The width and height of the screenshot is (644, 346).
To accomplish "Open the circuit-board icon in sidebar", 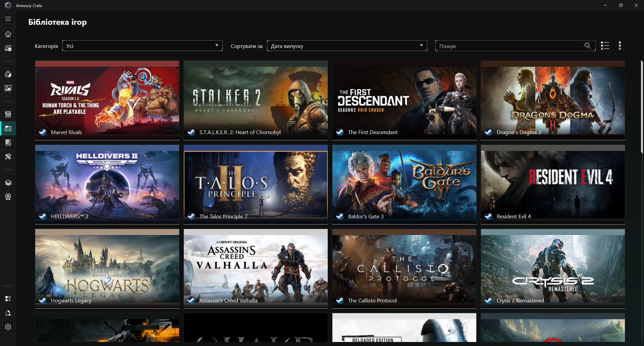I will point(8,142).
